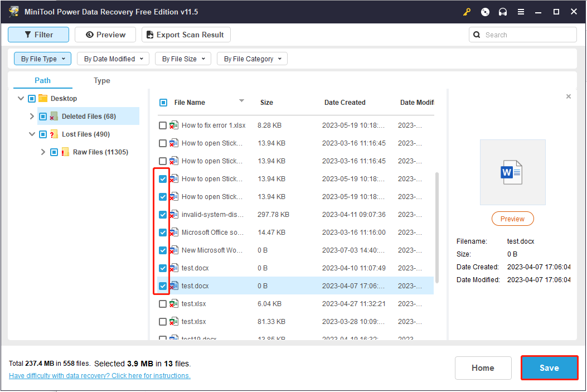
Task: Open the data recovery instructions link
Action: tap(100, 376)
